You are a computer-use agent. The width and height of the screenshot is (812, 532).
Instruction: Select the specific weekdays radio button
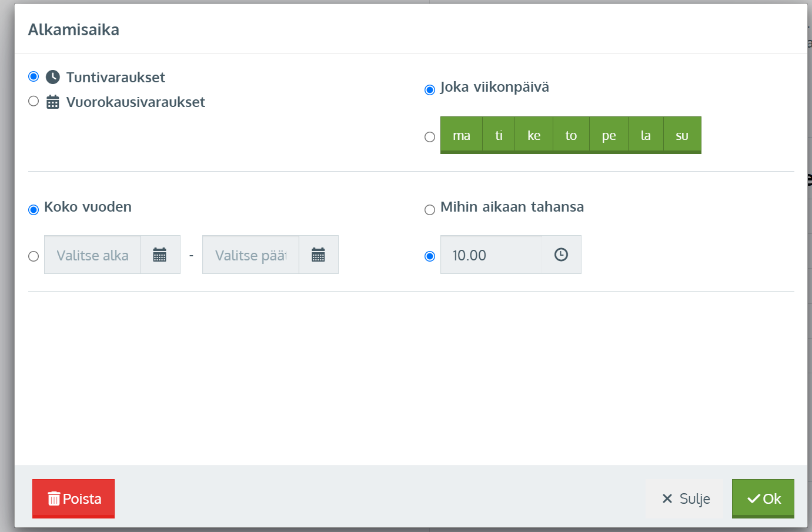(430, 137)
